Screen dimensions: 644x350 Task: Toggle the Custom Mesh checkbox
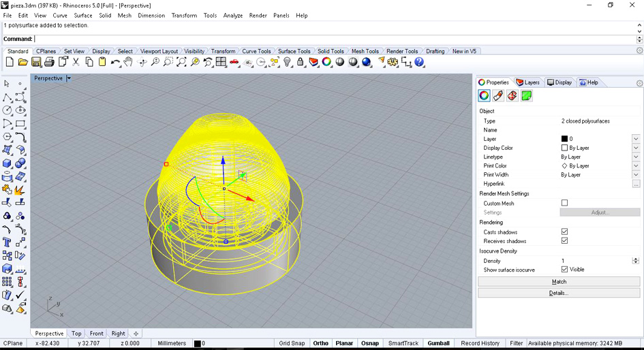(x=564, y=203)
